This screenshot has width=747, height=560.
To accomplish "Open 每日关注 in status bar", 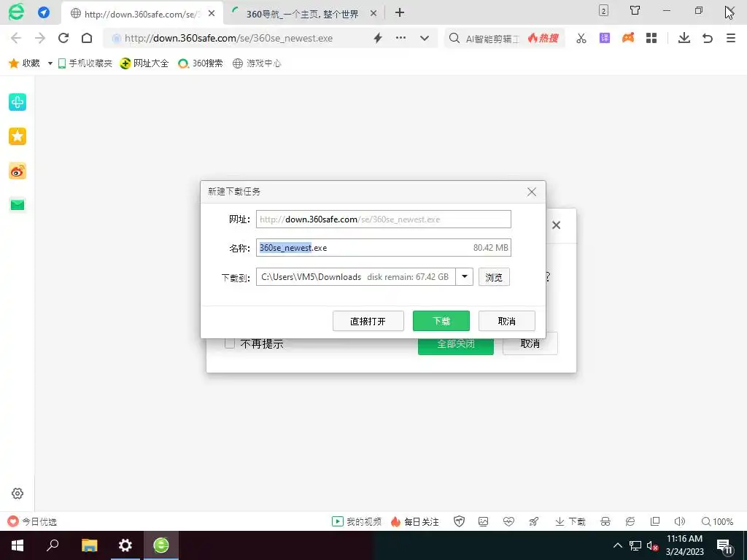I will click(414, 522).
